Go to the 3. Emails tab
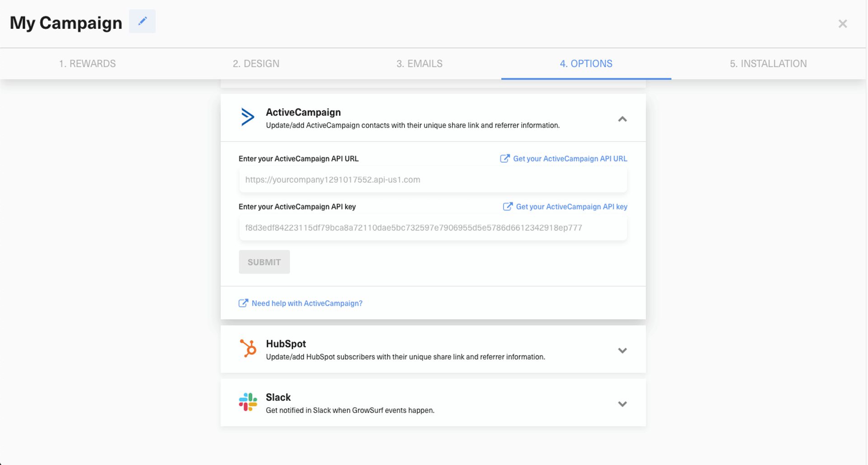This screenshot has width=868, height=465. pyautogui.click(x=419, y=64)
